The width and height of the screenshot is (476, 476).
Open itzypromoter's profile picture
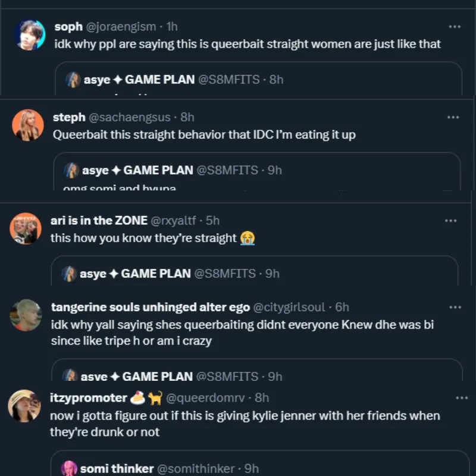[24, 406]
